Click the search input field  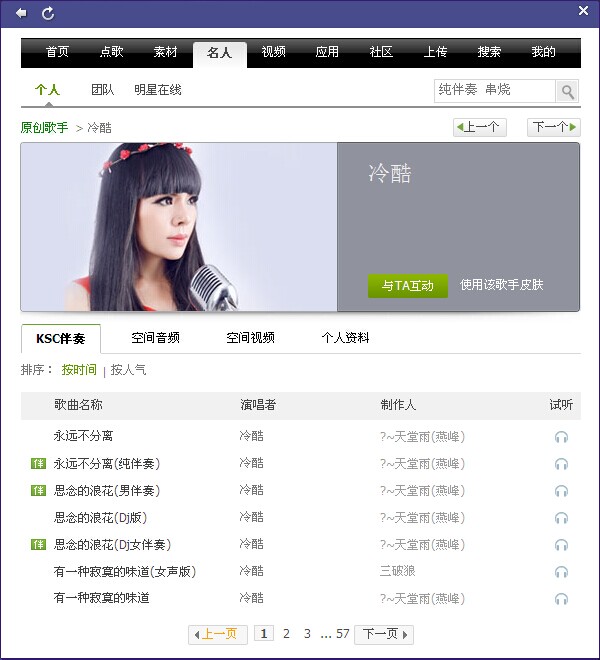click(x=495, y=91)
